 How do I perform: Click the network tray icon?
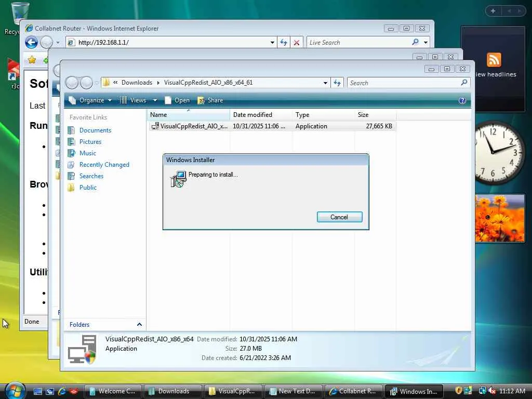point(482,391)
